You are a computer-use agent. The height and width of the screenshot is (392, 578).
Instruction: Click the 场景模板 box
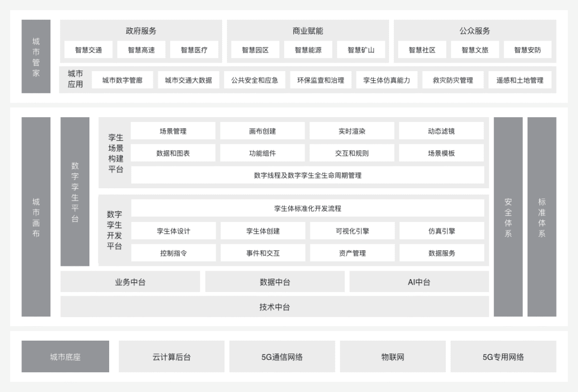441,153
